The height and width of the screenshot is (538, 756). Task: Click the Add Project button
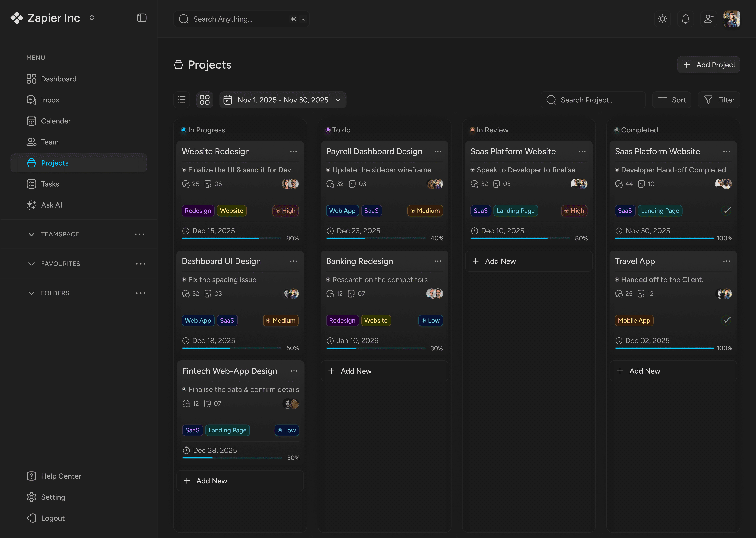click(708, 65)
